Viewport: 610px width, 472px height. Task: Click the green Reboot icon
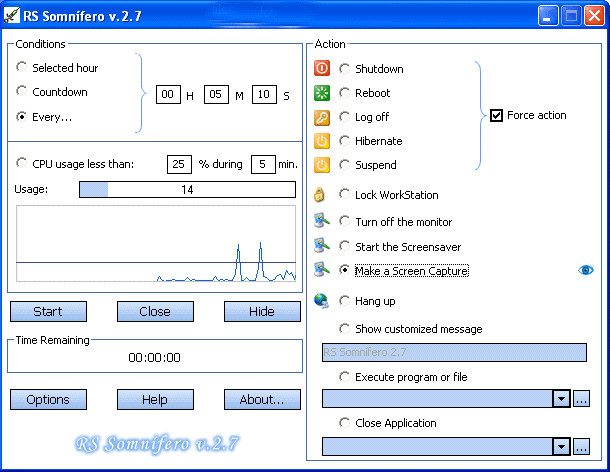tap(322, 93)
